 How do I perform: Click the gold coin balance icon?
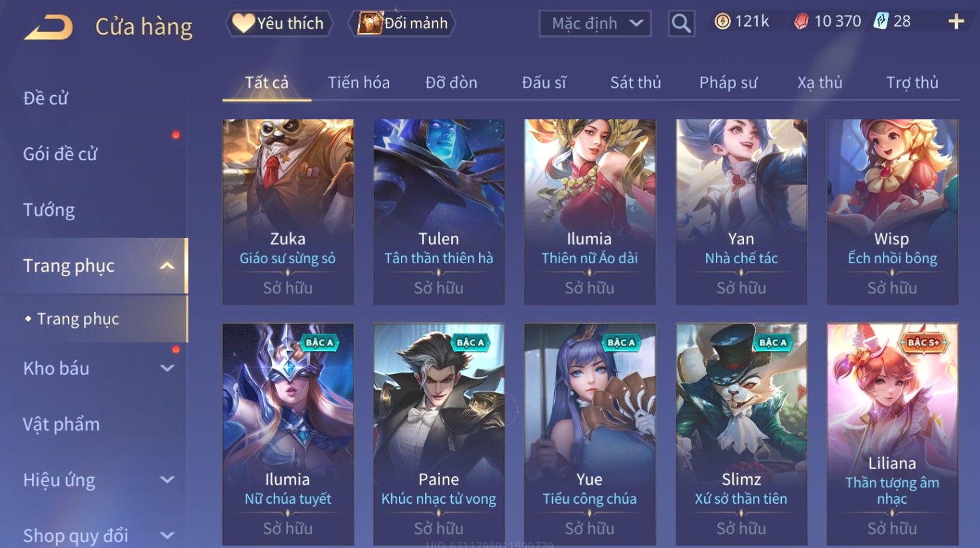pyautogui.click(x=722, y=22)
